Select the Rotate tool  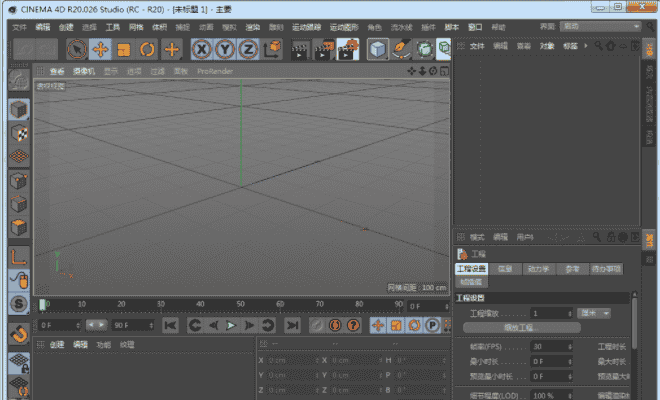tap(148, 49)
